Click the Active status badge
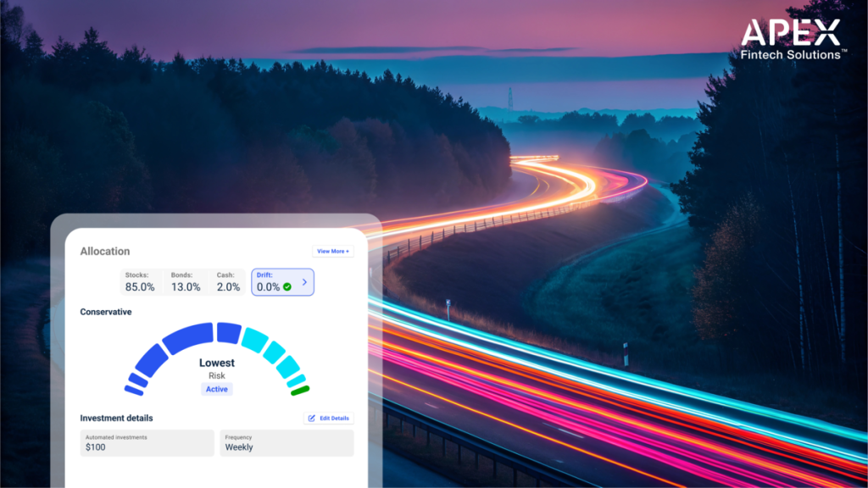Image resolution: width=868 pixels, height=488 pixels. coord(217,389)
